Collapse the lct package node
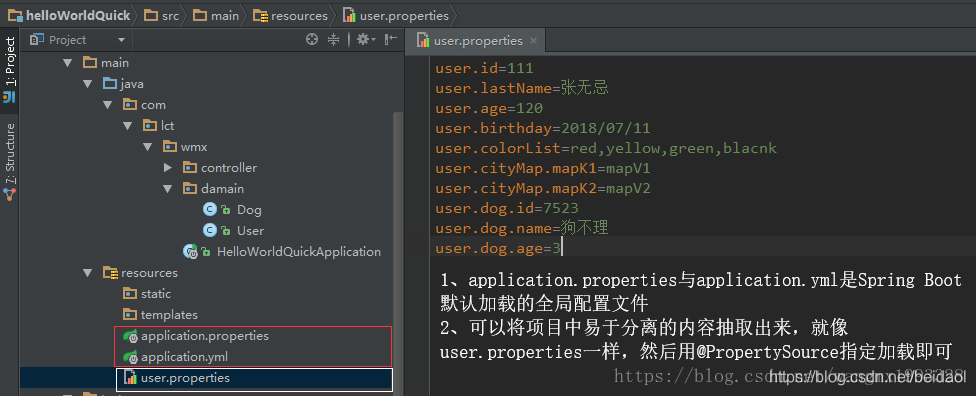The width and height of the screenshot is (976, 396). click(128, 126)
